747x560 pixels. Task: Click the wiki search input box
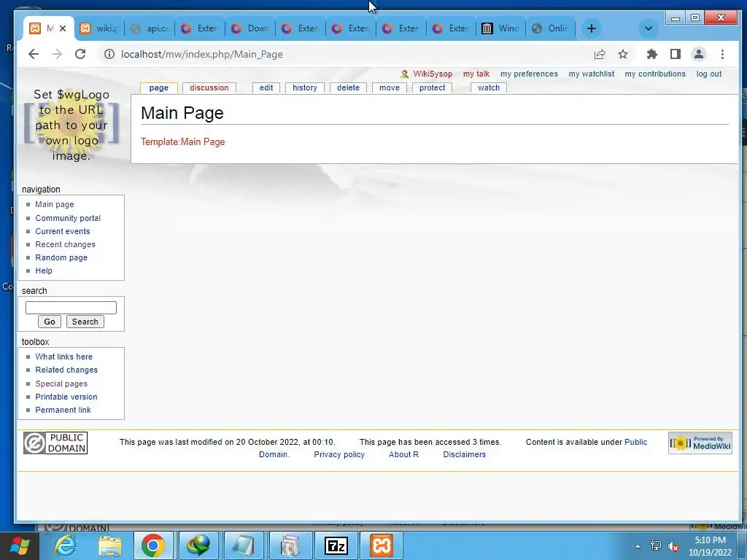[71, 308]
